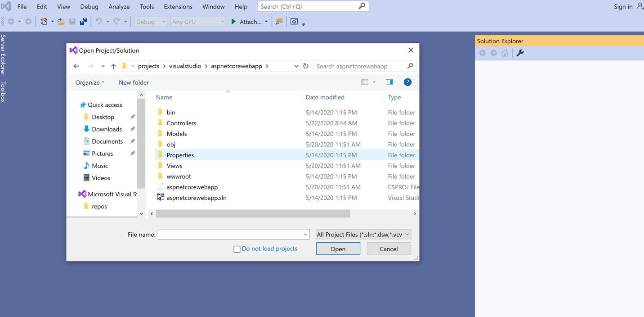Select Downloads in Quick access
The image size is (644, 317).
coord(107,129)
